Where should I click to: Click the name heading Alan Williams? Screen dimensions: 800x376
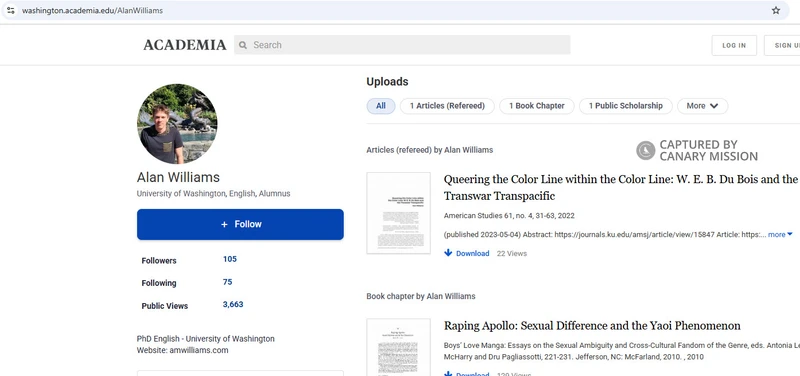[178, 178]
